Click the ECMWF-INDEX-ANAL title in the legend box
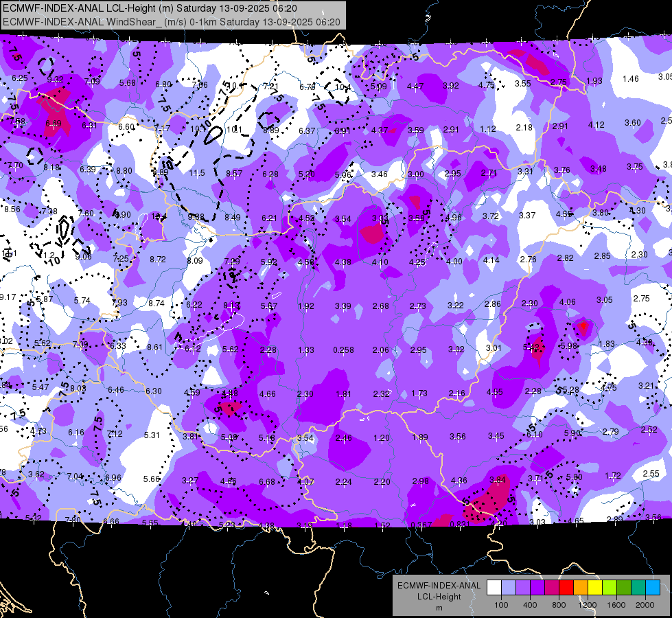 click(439, 586)
